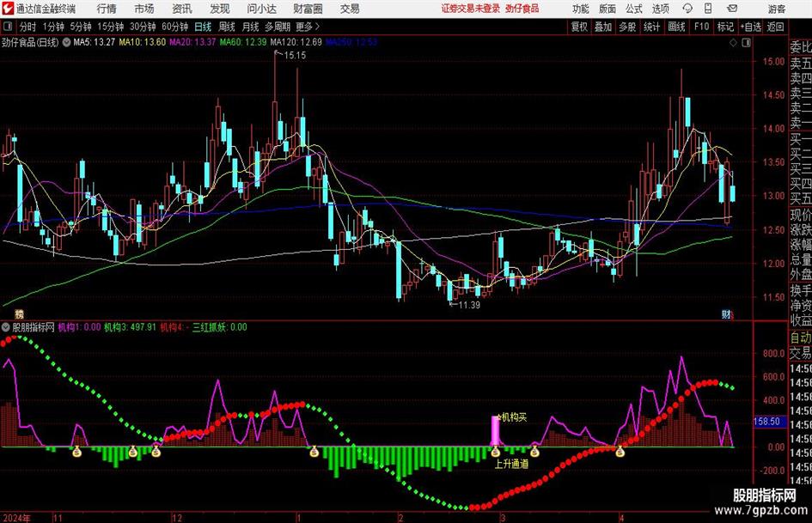Switch to 1分钟 period
Viewport: 812px width, 523px height.
(x=52, y=27)
